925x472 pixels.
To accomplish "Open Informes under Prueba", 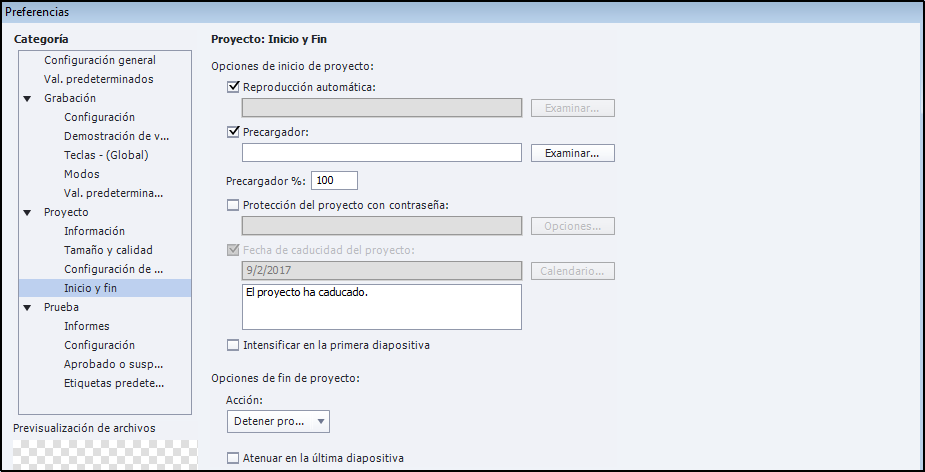I will pos(87,326).
